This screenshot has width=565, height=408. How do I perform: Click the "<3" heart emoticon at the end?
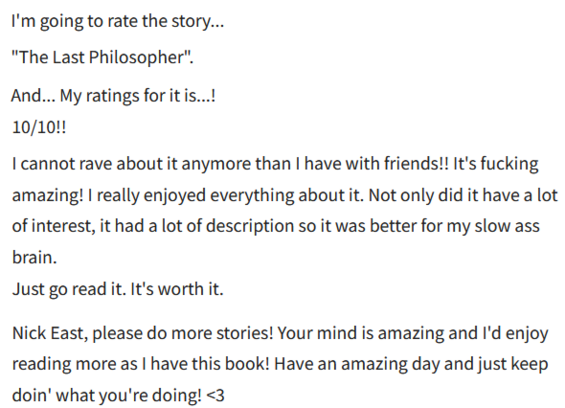[x=215, y=395]
